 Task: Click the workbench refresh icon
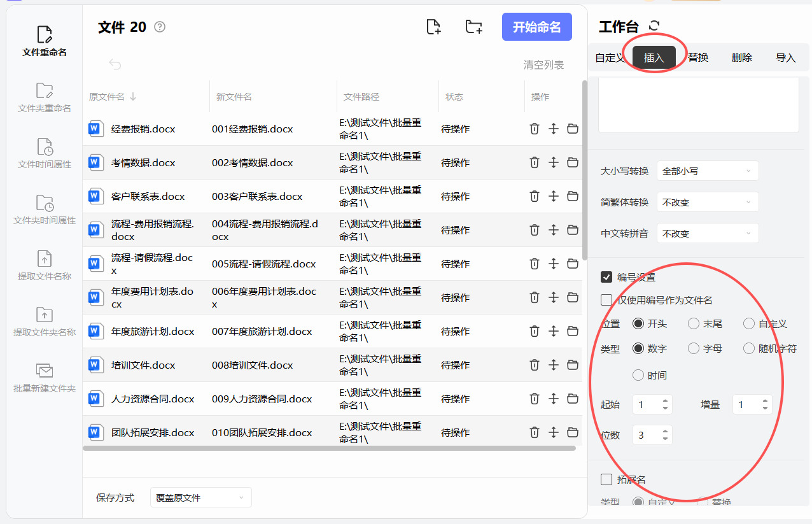654,26
